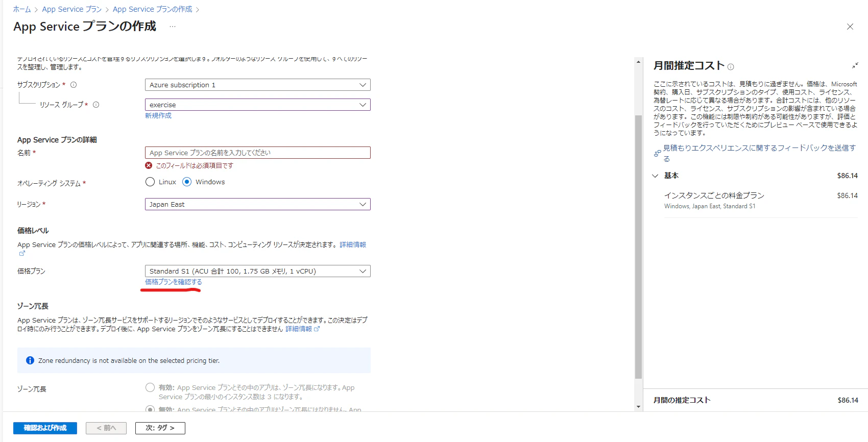
Task: Click the このフィールドは必須項目です error text
Action: click(195, 165)
